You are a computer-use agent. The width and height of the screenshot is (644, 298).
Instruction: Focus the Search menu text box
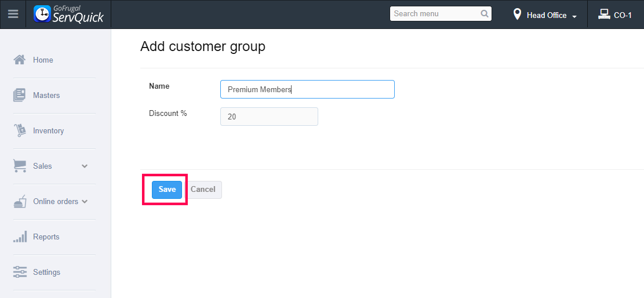[435, 14]
